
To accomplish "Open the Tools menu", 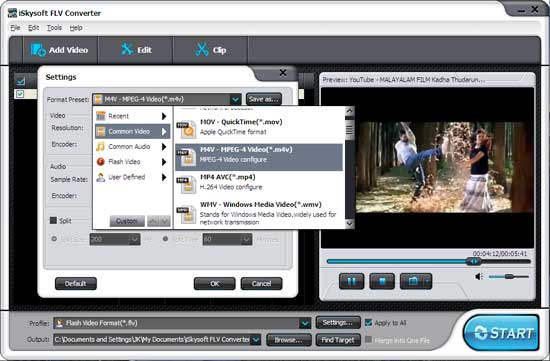I will click(54, 28).
